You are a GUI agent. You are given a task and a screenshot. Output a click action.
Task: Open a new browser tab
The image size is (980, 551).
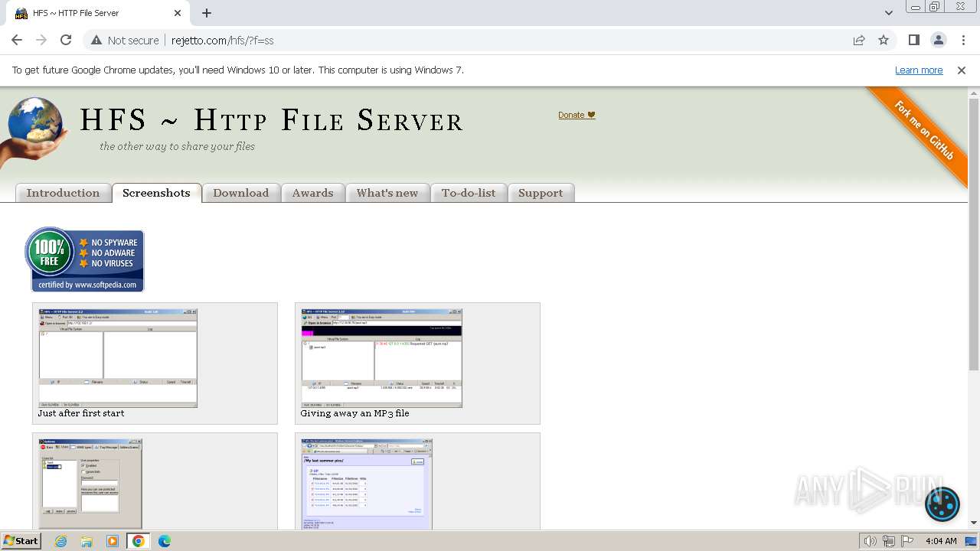click(207, 13)
